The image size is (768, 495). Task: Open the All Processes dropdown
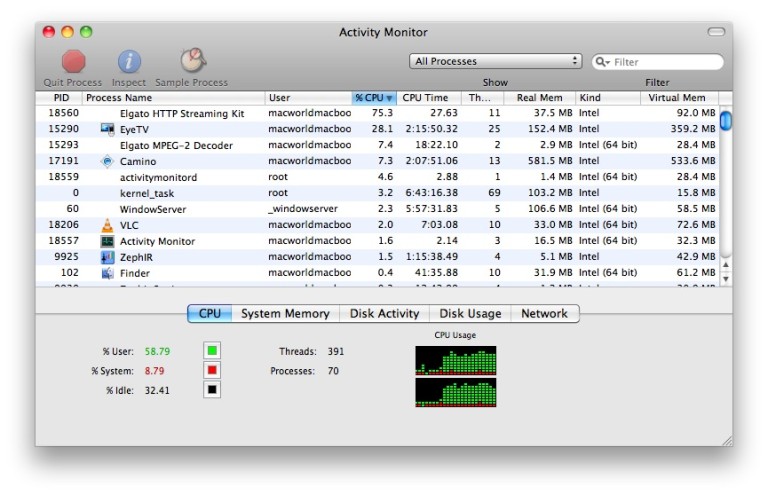tap(495, 61)
